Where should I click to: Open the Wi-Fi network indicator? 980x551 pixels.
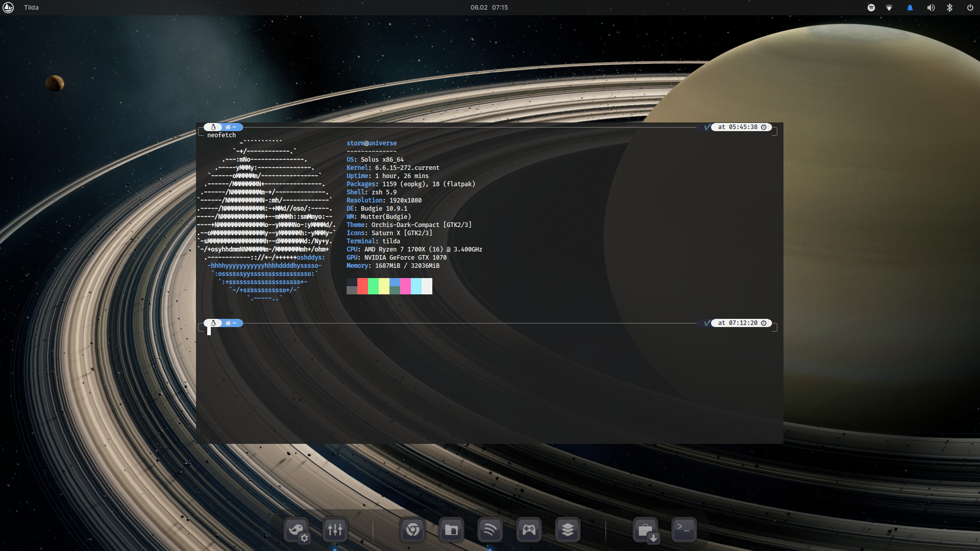[889, 8]
